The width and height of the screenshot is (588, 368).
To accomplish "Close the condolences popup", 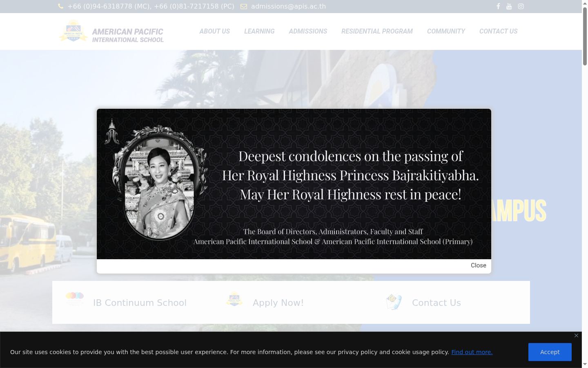I will (479, 265).
